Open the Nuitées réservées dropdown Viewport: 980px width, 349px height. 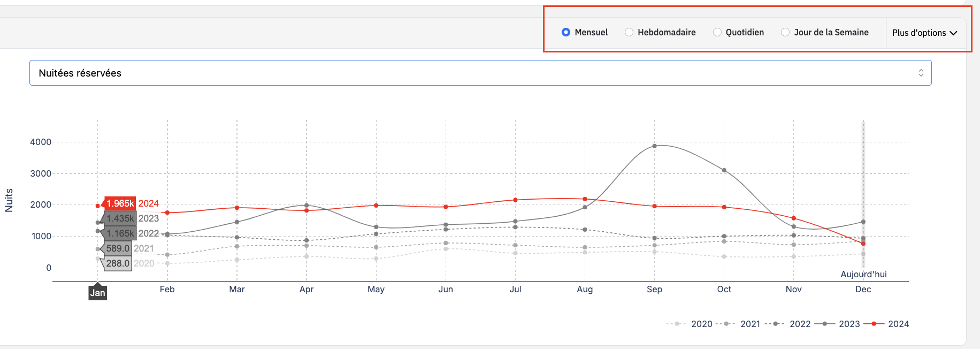pyautogui.click(x=480, y=73)
